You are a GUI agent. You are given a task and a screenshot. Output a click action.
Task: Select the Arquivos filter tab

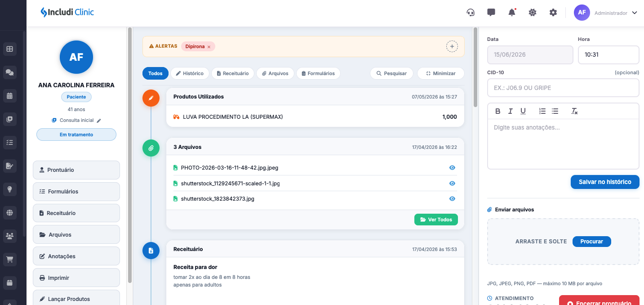[275, 73]
